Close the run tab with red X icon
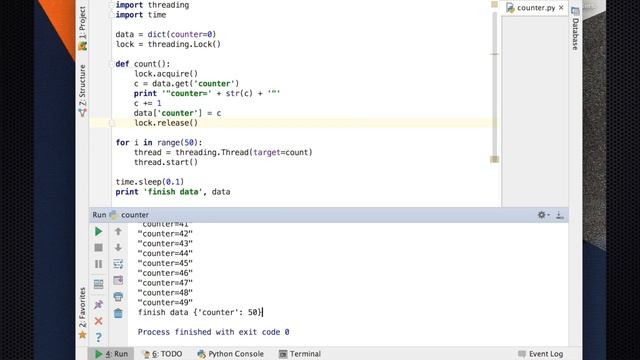The width and height of the screenshot is (640, 360). click(x=98, y=321)
